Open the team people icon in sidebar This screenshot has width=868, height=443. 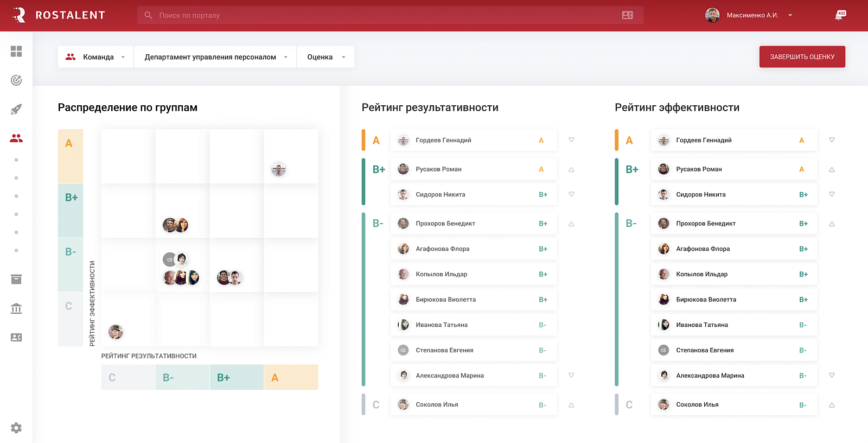(x=16, y=138)
